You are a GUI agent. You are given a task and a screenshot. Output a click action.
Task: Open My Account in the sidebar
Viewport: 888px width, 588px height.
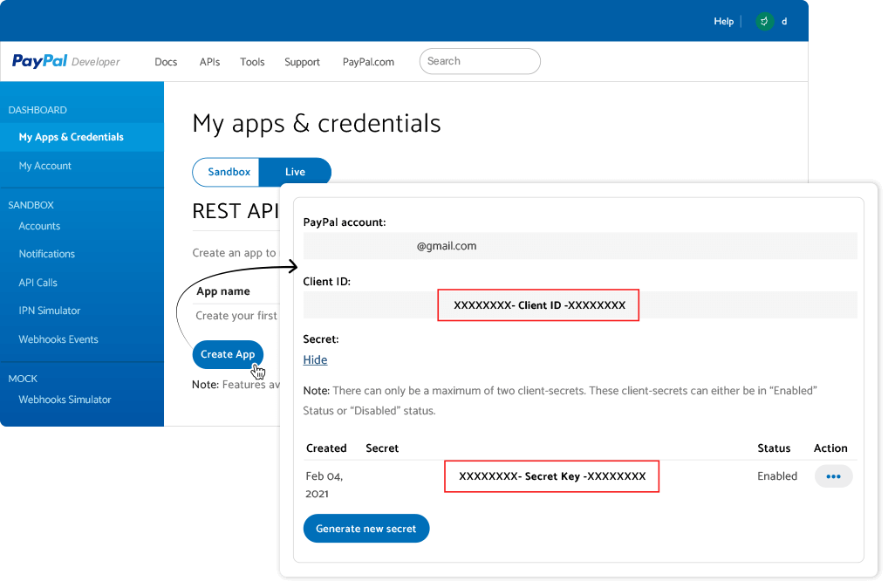(44, 166)
